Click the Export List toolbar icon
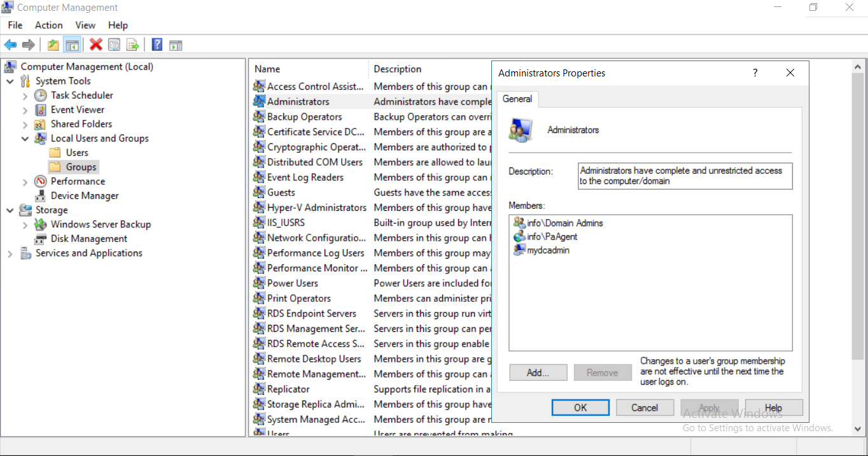The height and width of the screenshot is (456, 868). (x=132, y=44)
